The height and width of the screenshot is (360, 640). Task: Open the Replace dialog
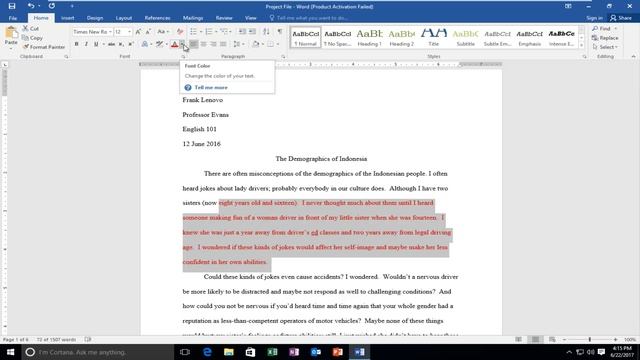[x=605, y=38]
